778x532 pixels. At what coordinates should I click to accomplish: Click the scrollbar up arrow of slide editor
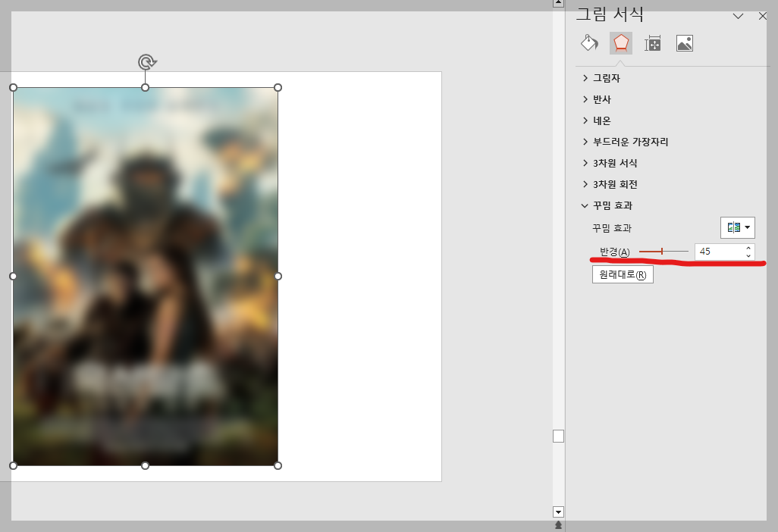[x=558, y=3]
